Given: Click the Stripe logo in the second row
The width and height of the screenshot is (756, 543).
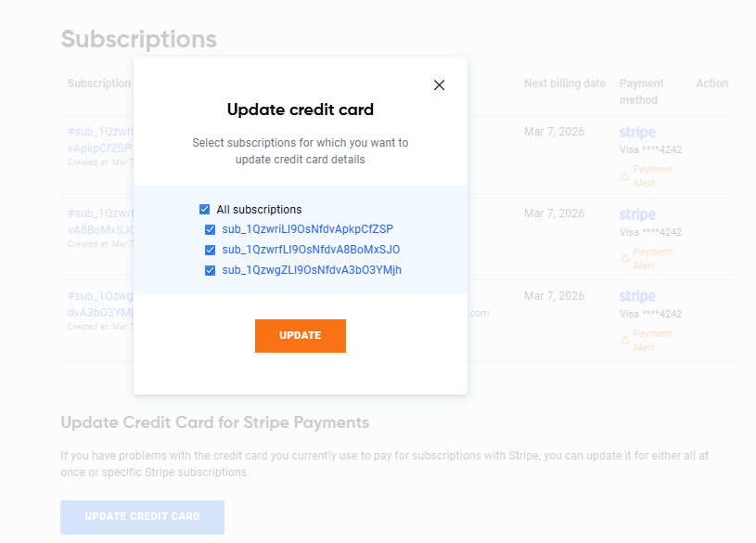Looking at the screenshot, I should tap(637, 214).
